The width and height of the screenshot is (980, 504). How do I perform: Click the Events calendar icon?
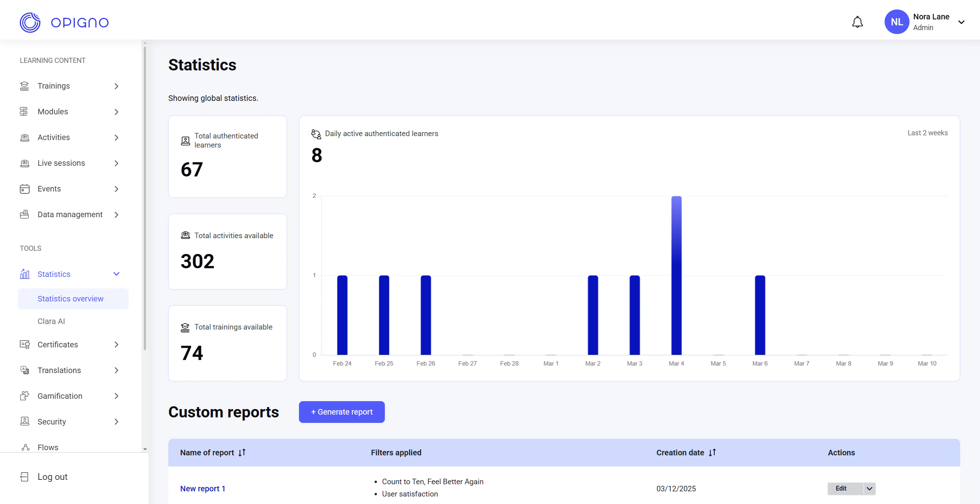point(25,189)
